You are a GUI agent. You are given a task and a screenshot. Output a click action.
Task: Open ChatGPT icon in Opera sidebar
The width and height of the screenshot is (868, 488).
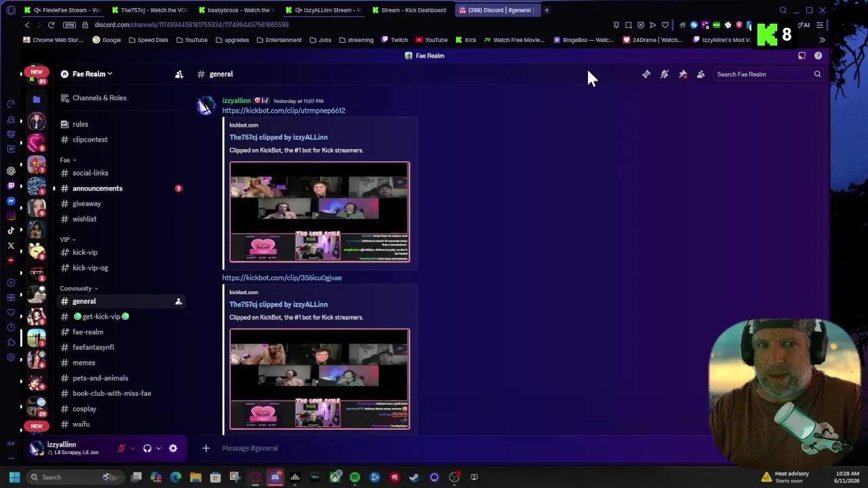11,171
